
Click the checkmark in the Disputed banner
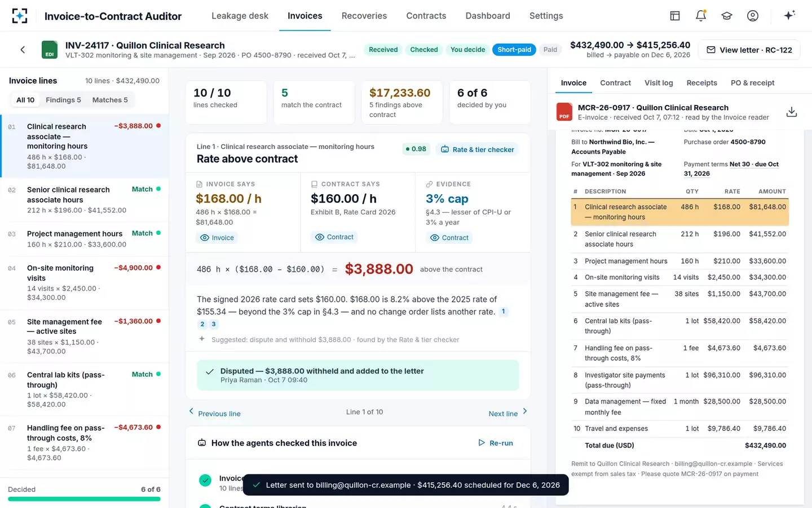point(210,371)
